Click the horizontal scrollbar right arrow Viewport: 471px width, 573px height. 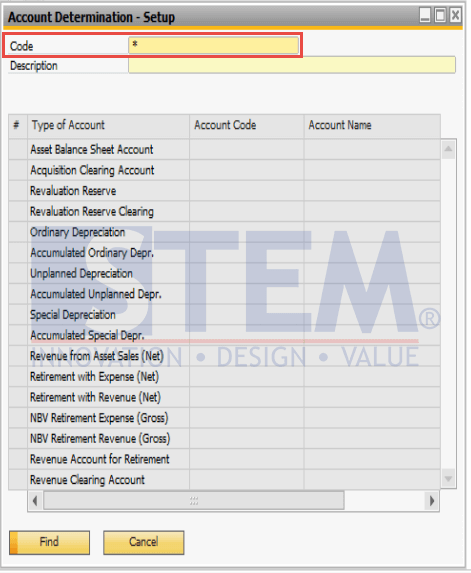point(432,501)
